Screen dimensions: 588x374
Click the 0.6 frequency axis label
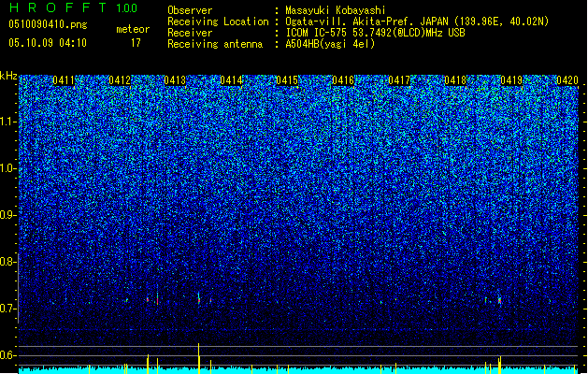pyautogui.click(x=8, y=355)
